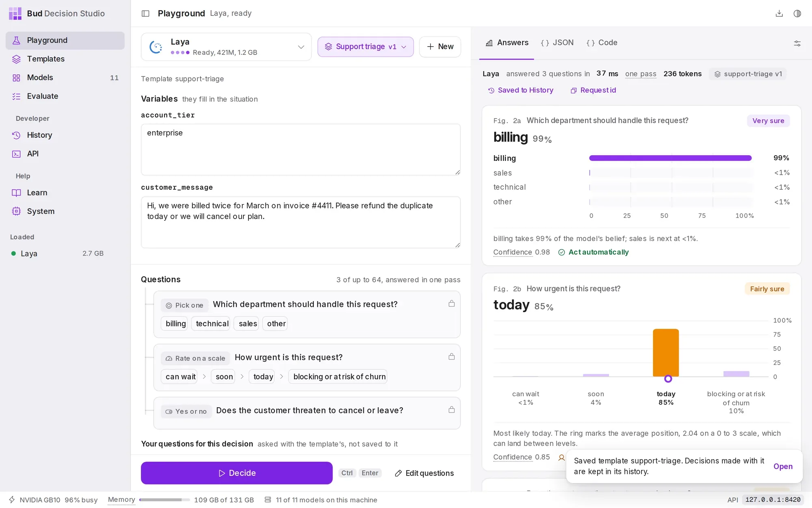This screenshot has width=812, height=508.
Task: Click the Saved to History link
Action: [520, 90]
